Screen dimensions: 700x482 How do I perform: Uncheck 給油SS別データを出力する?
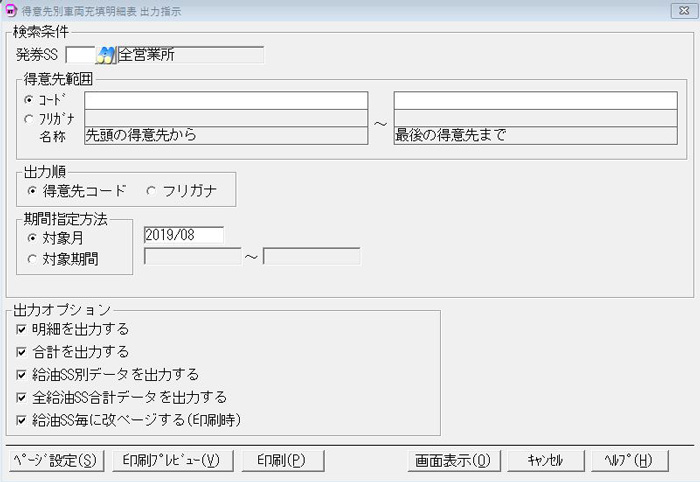pos(22,375)
